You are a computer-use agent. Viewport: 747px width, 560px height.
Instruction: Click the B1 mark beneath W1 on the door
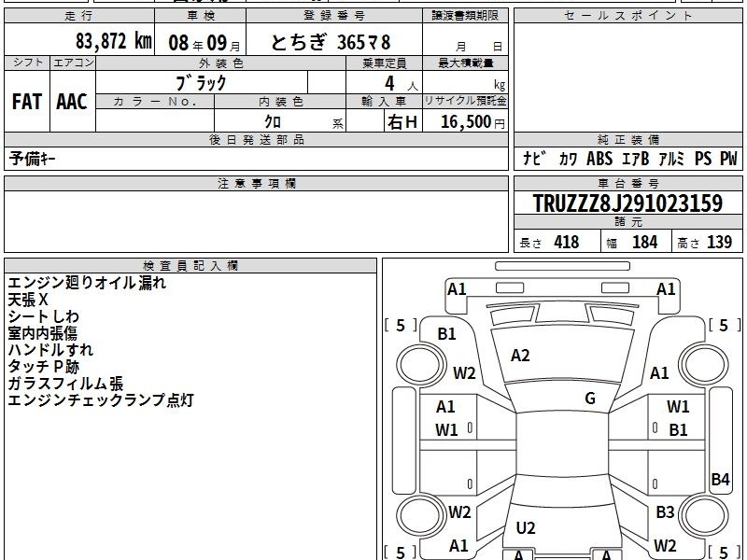pos(678,430)
